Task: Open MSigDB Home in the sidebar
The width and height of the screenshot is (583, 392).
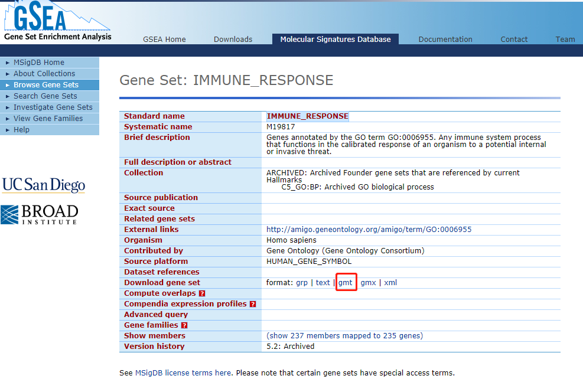Action: [39, 63]
